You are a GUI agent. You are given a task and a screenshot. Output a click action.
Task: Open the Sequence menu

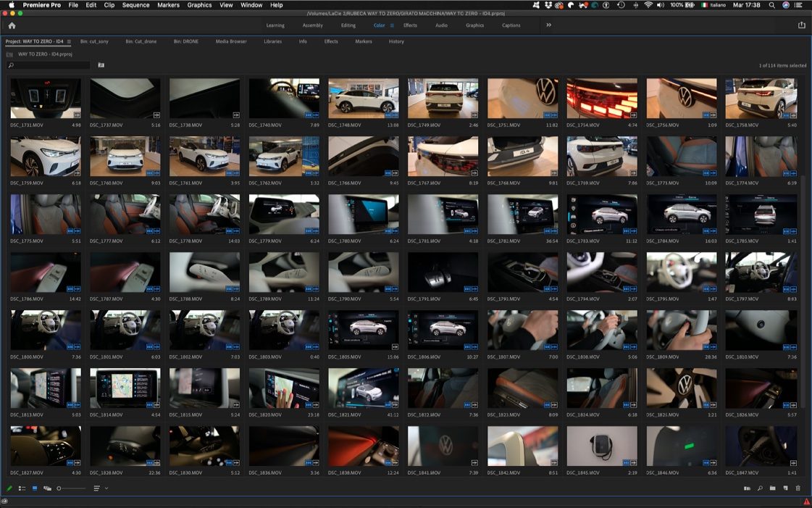[135, 5]
